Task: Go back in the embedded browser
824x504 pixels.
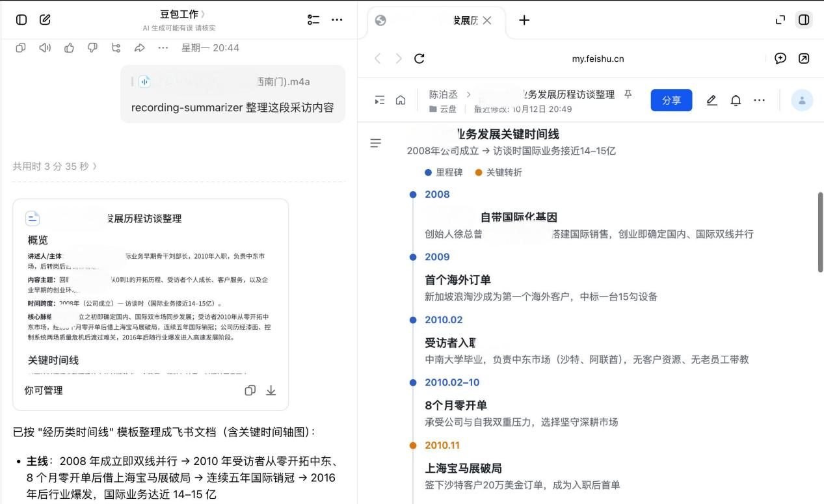Action: point(377,59)
